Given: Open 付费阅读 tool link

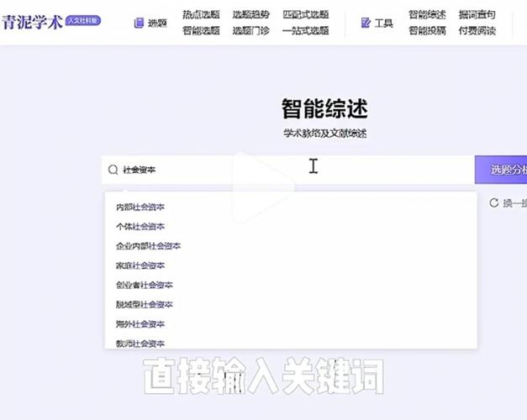Looking at the screenshot, I should (x=477, y=30).
